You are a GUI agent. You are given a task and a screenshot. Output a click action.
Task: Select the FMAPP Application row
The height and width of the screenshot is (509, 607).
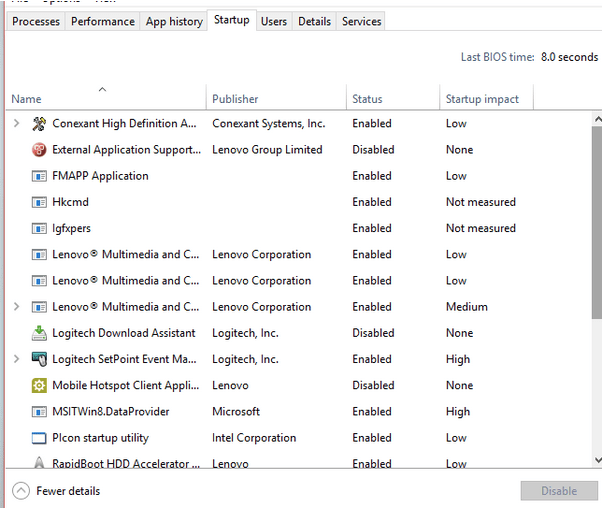(299, 176)
